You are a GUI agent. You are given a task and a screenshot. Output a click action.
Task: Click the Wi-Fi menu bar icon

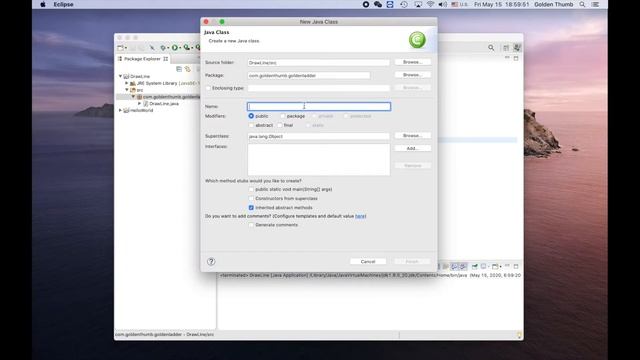(x=431, y=4)
